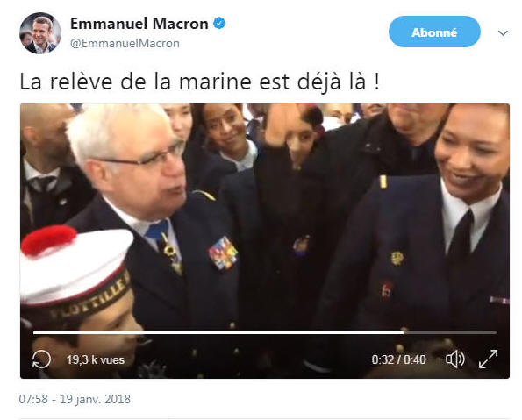Open Emmanuel Macron's round profile avatar
Viewport: 522px width, 420px height.
pyautogui.click(x=40, y=33)
